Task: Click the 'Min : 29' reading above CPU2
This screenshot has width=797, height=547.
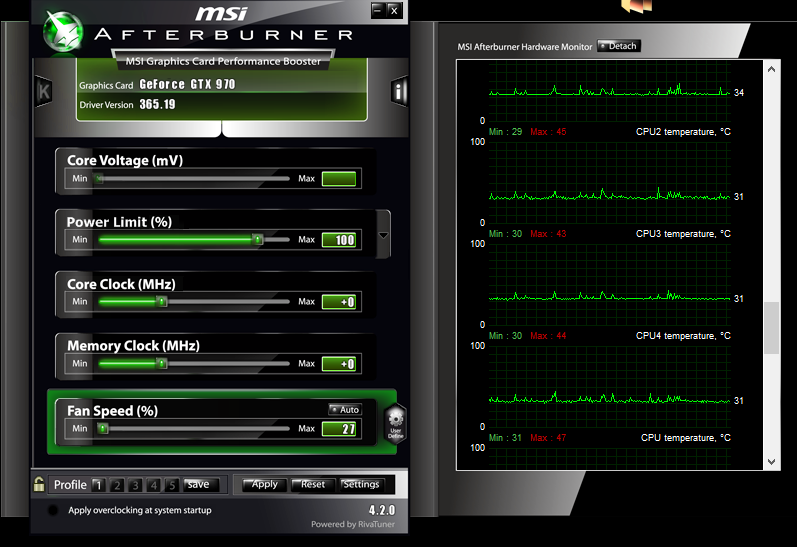Action: [505, 132]
